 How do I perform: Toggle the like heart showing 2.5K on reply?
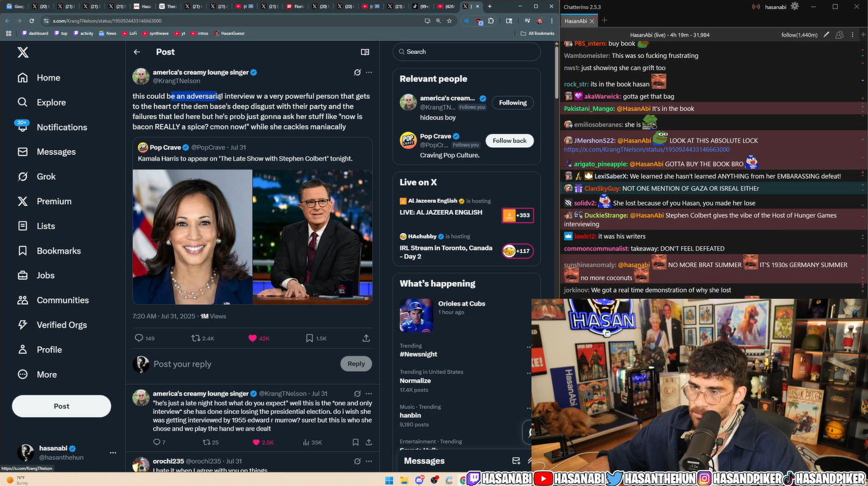[x=256, y=442]
